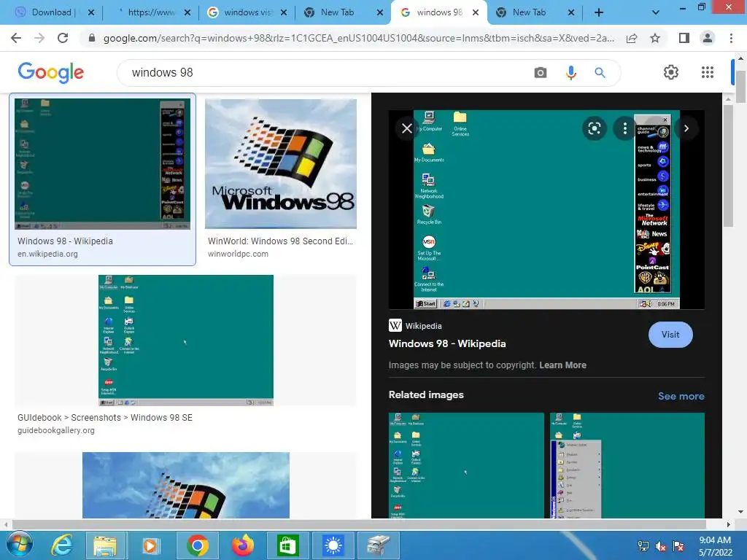
Task: Open Learn More copyright link
Action: pos(562,365)
